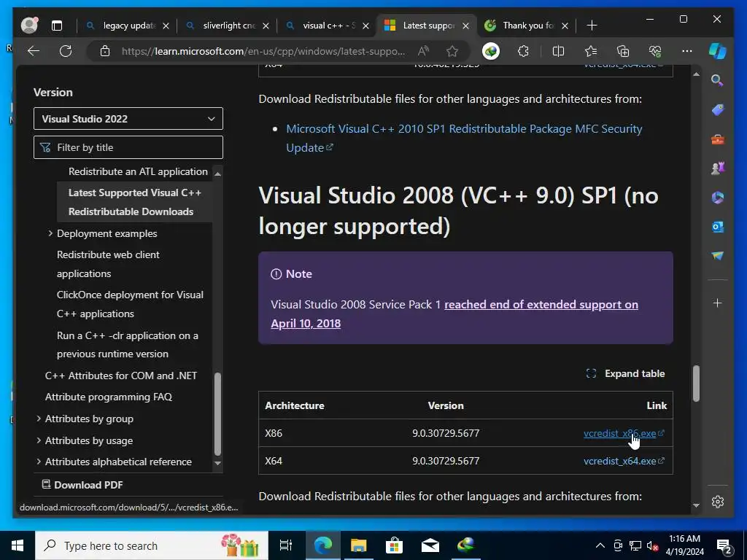The width and height of the screenshot is (747, 560).
Task: Open a new tab with plus button
Action: pos(592,26)
